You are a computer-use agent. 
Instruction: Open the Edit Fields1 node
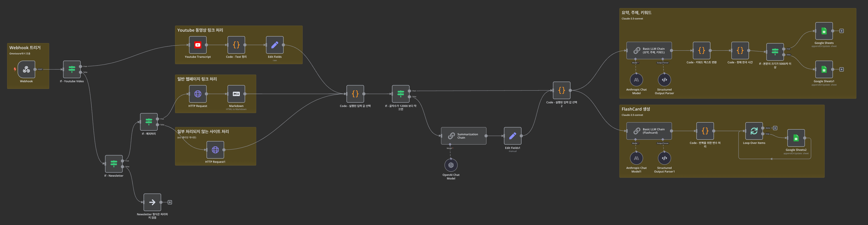click(513, 136)
